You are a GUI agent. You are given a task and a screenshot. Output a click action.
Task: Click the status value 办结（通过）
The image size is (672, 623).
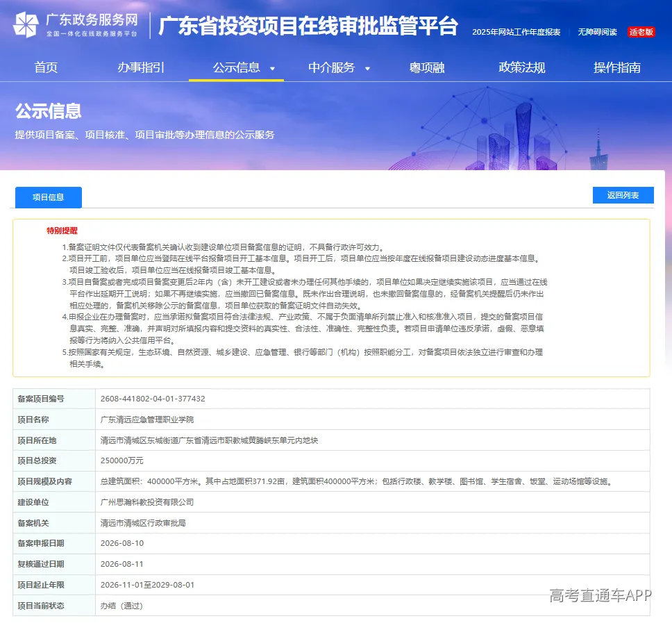121,606
